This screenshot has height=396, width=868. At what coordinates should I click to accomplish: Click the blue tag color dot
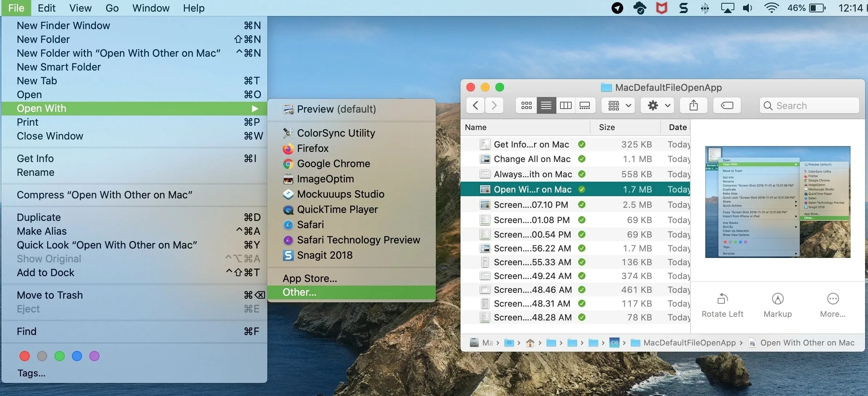point(77,356)
